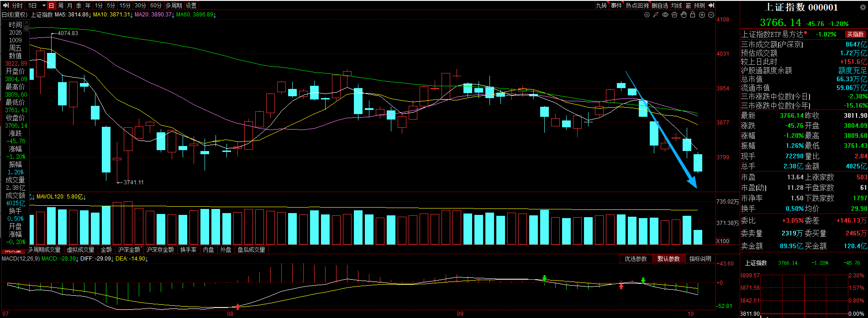Open the MA5 indicator dropdown arrow
The height and width of the screenshot is (318, 868).
pos(90,15)
